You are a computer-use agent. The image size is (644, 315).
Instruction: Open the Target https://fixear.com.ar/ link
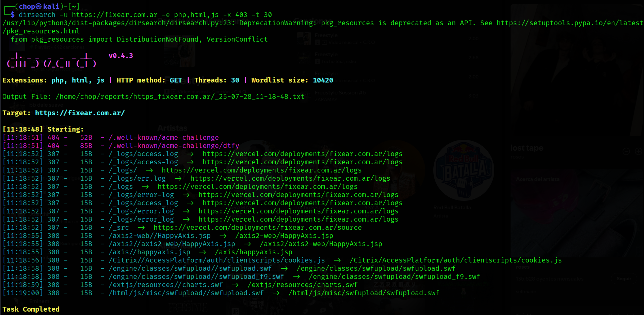(80, 113)
